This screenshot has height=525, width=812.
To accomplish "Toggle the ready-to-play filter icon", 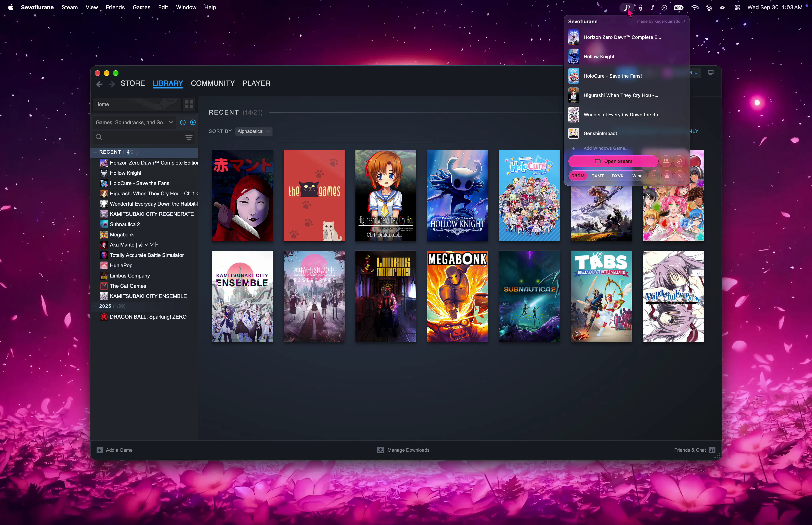I will click(193, 122).
